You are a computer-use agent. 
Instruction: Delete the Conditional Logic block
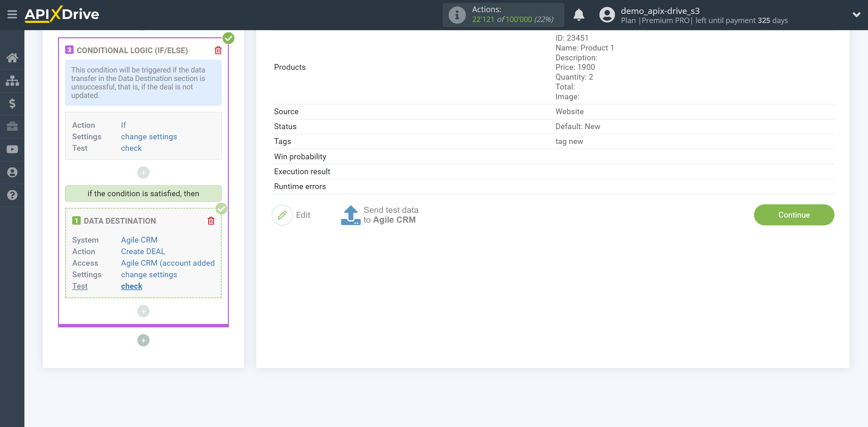[x=218, y=50]
